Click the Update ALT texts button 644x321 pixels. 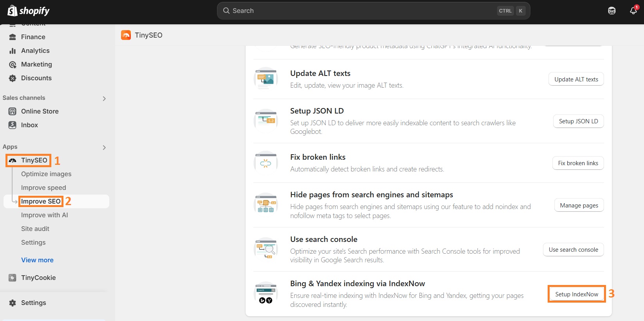(x=576, y=79)
